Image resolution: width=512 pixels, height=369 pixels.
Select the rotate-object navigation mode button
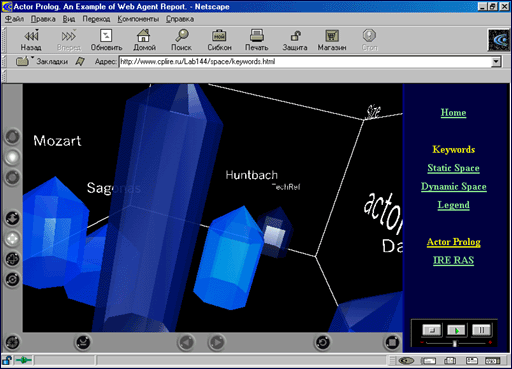(x=12, y=259)
